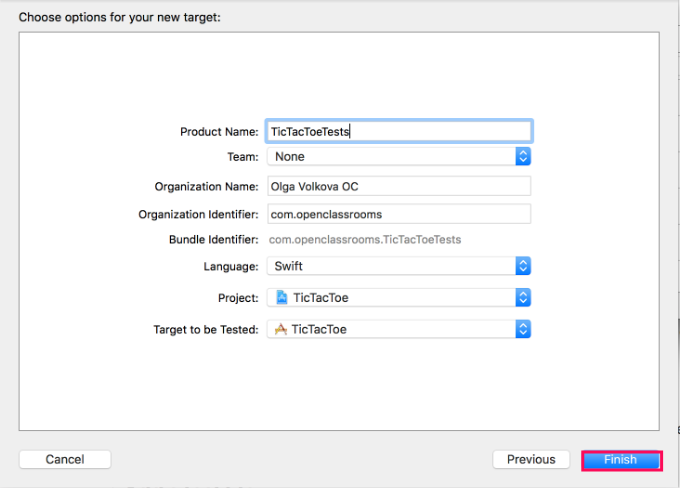Click the Organization Identifier label
Screen dimensions: 680x488
pyautogui.click(x=198, y=215)
